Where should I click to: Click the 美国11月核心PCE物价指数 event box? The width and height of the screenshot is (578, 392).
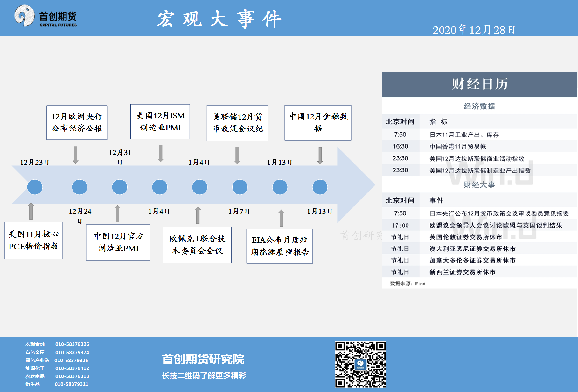point(33,241)
